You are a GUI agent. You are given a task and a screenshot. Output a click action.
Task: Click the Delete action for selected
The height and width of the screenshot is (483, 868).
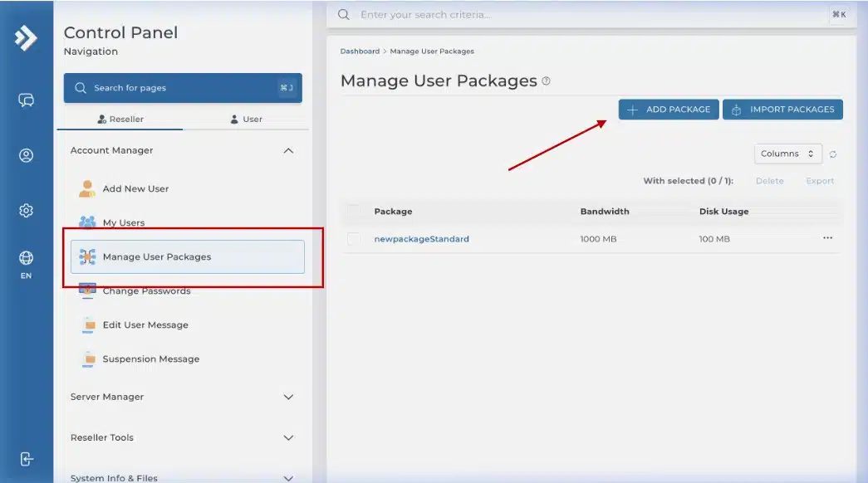[769, 181]
